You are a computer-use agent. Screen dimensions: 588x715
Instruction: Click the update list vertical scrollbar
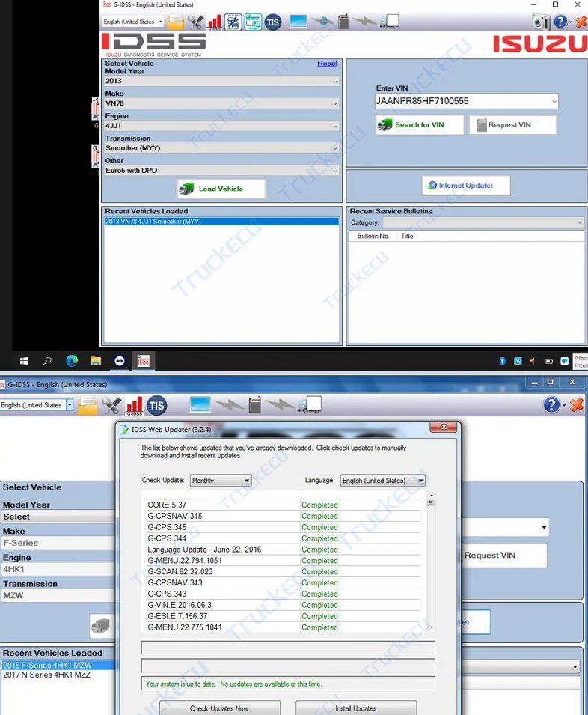click(431, 562)
